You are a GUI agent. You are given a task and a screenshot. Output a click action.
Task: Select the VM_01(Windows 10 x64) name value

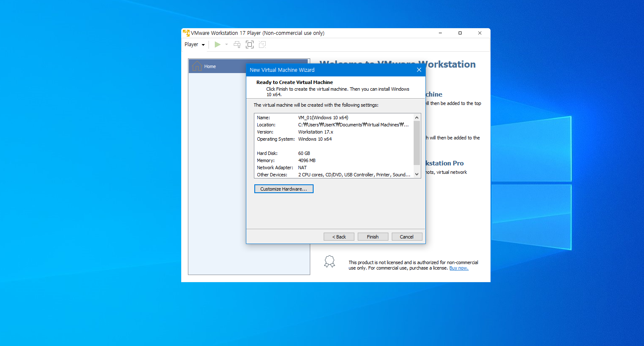[x=323, y=118]
